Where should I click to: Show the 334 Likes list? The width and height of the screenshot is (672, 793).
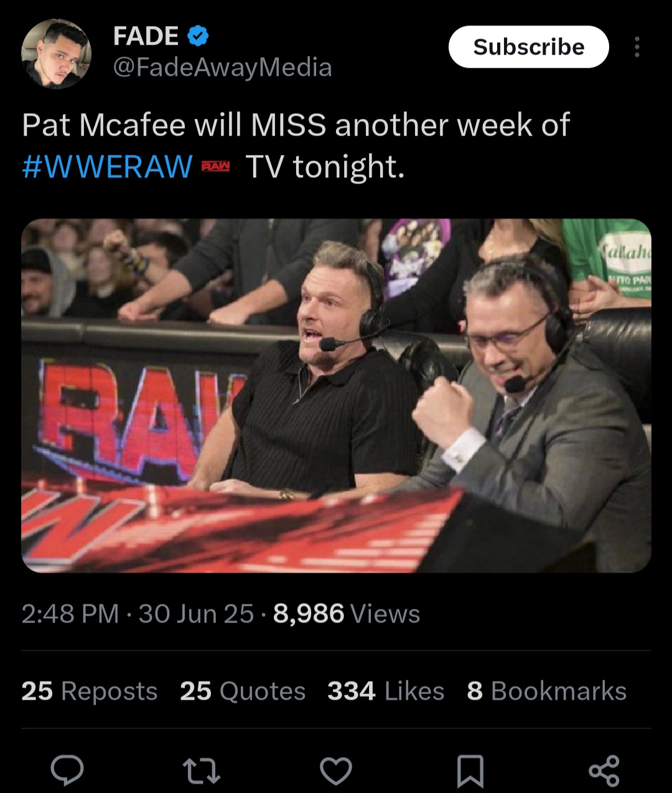(386, 691)
